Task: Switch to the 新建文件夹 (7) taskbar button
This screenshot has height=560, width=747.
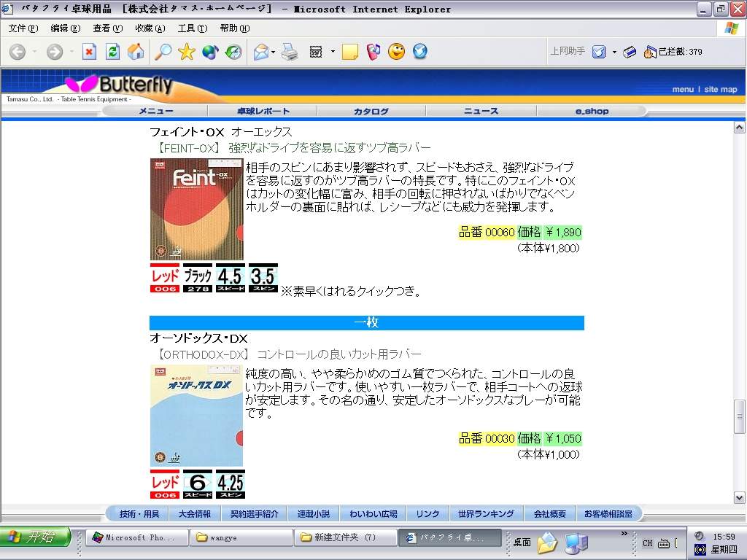Action: pyautogui.click(x=345, y=537)
